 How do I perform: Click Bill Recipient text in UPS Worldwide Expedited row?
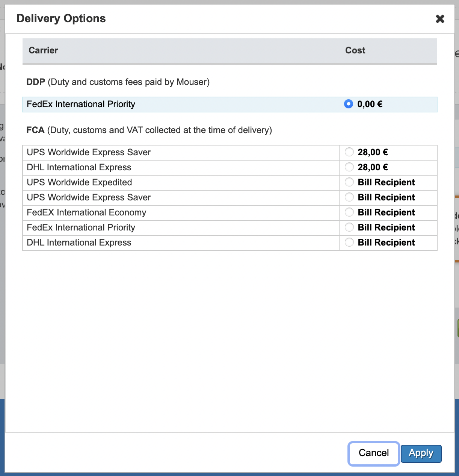pyautogui.click(x=386, y=182)
